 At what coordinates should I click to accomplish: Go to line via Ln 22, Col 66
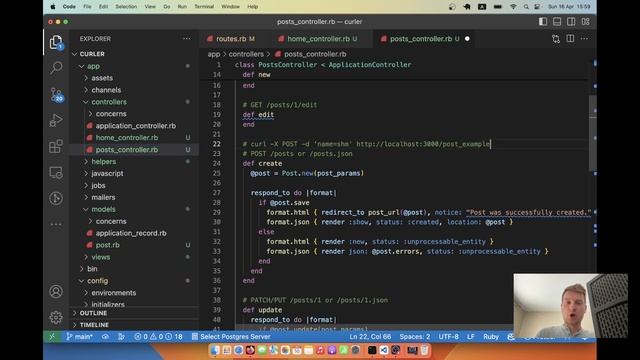(370, 337)
